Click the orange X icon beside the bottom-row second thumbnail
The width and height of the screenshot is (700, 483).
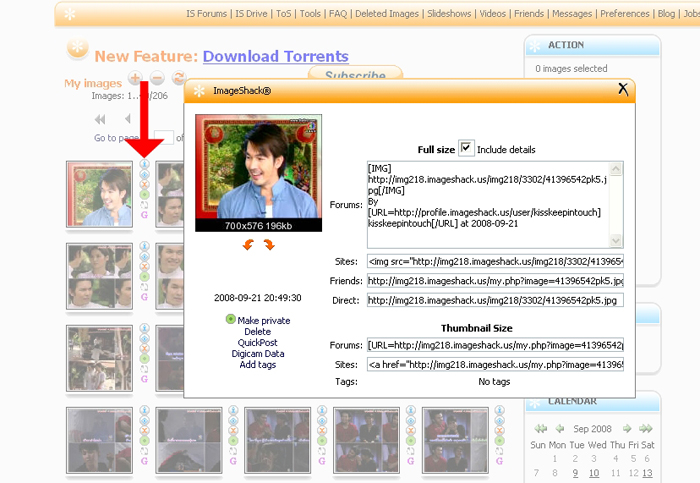coord(233,430)
